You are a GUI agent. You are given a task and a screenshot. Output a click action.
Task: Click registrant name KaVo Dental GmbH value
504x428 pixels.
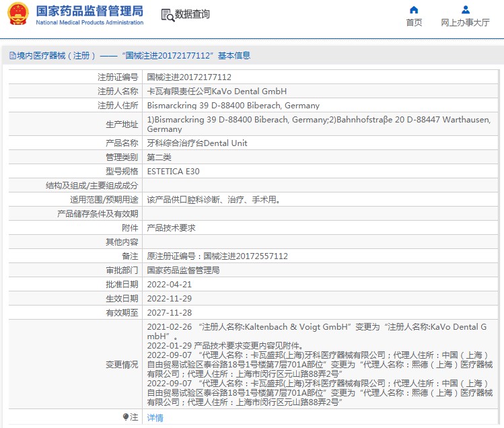[x=217, y=92]
